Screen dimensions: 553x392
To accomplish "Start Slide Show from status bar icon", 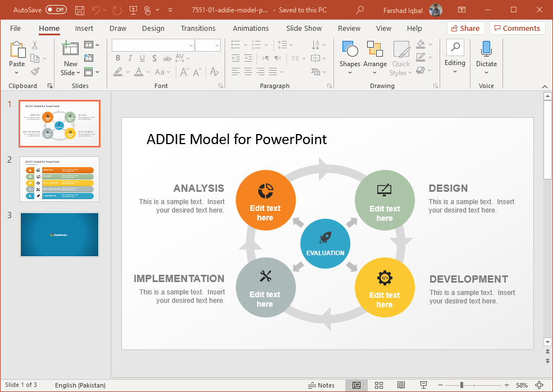I will point(423,385).
